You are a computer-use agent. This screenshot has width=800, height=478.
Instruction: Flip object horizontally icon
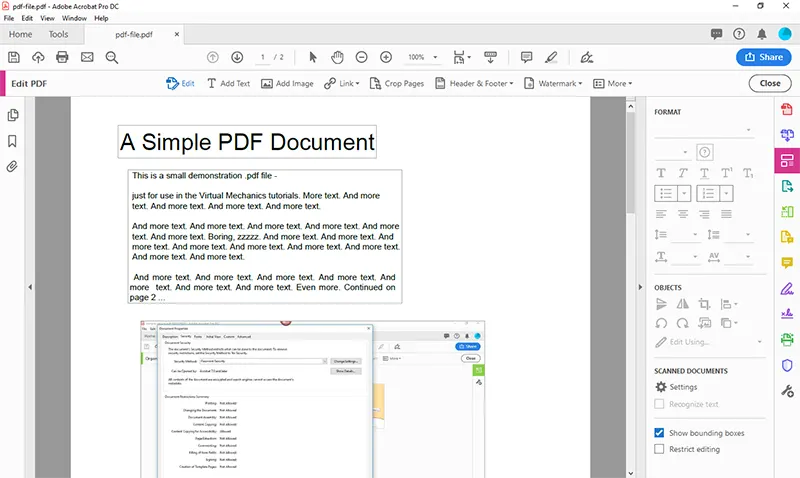pyautogui.click(x=683, y=304)
